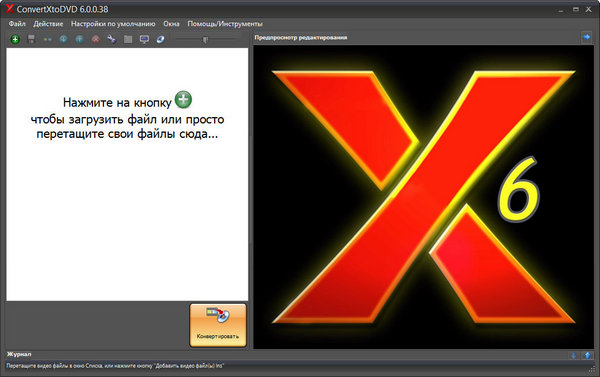Click the Предпросмотр редактирования panel title
The width and height of the screenshot is (600, 377).
(301, 38)
